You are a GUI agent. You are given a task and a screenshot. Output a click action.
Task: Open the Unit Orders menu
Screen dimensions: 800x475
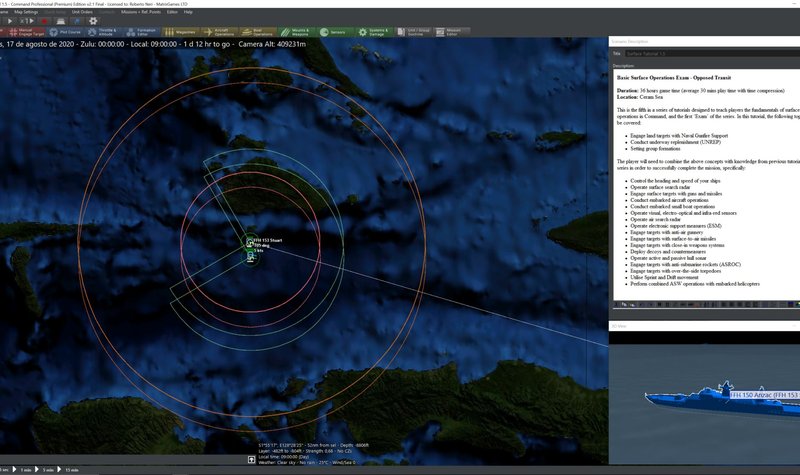coord(82,12)
